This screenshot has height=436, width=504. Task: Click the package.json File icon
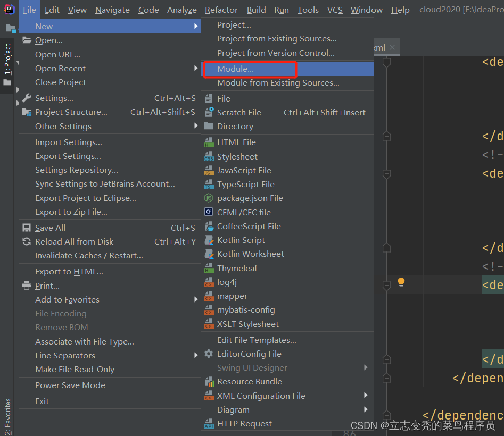[209, 198]
